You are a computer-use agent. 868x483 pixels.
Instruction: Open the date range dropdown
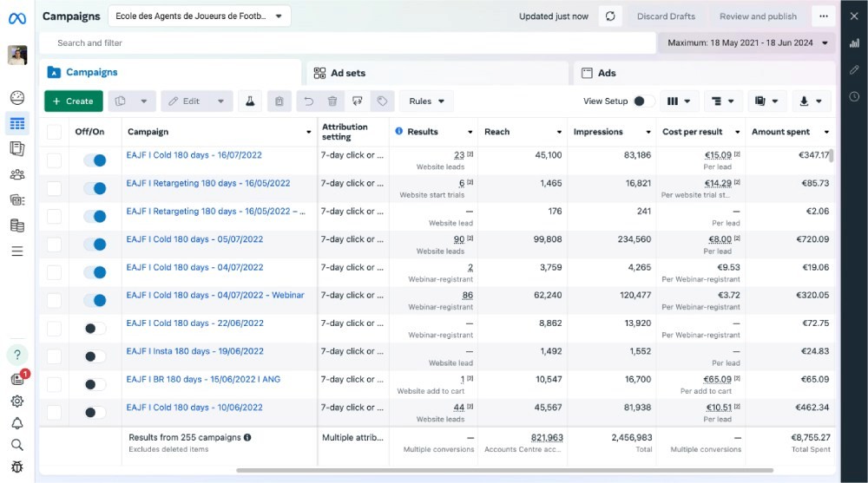click(x=746, y=42)
